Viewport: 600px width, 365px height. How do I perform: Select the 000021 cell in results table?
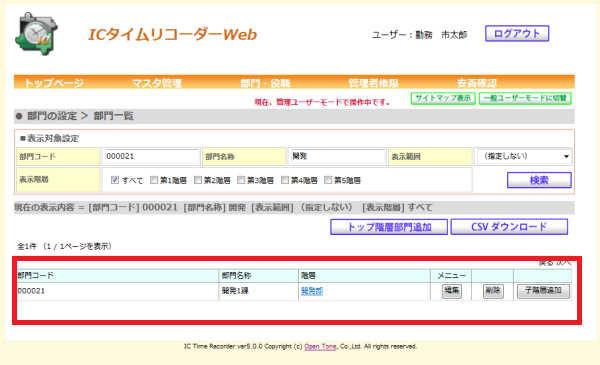(118, 291)
